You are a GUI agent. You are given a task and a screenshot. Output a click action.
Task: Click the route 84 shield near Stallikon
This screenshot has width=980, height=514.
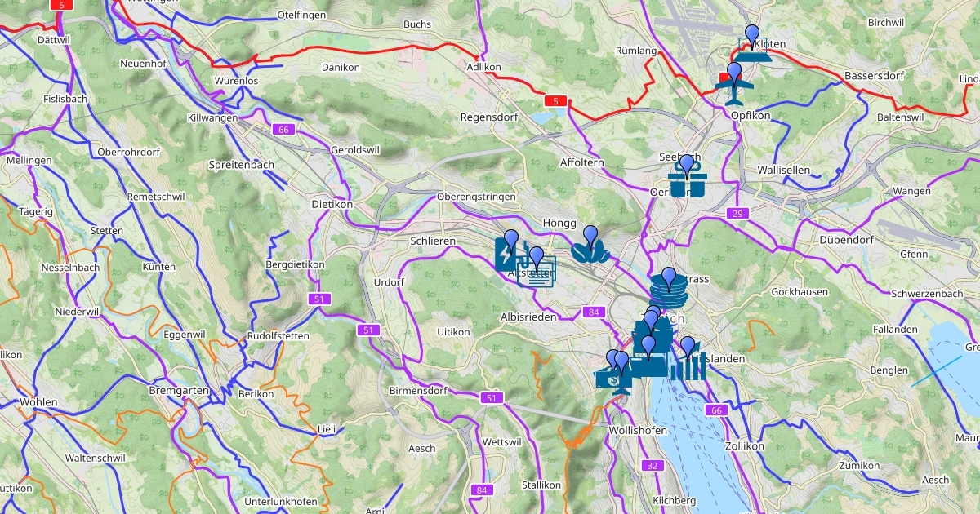click(482, 490)
